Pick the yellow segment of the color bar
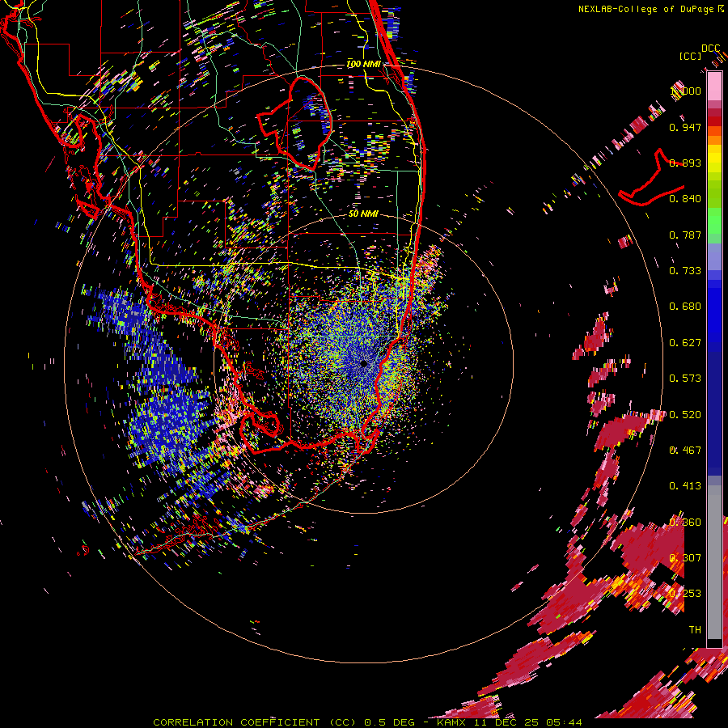Viewport: 728px width, 728px height. coord(714,159)
